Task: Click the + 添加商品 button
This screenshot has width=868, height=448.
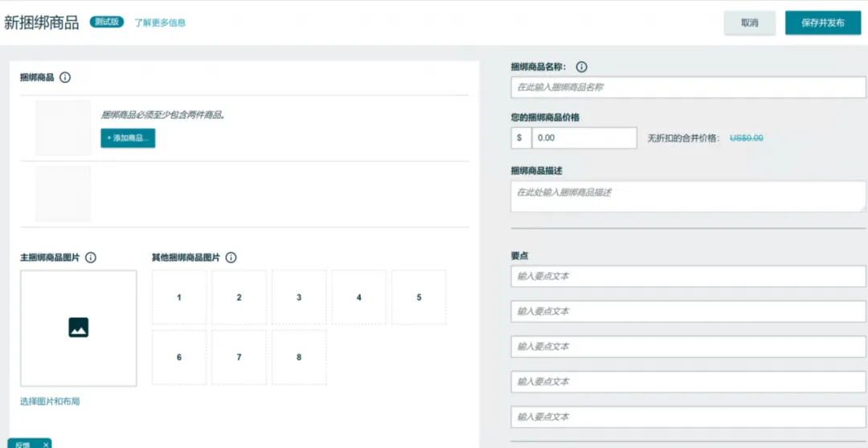Action: pyautogui.click(x=128, y=138)
